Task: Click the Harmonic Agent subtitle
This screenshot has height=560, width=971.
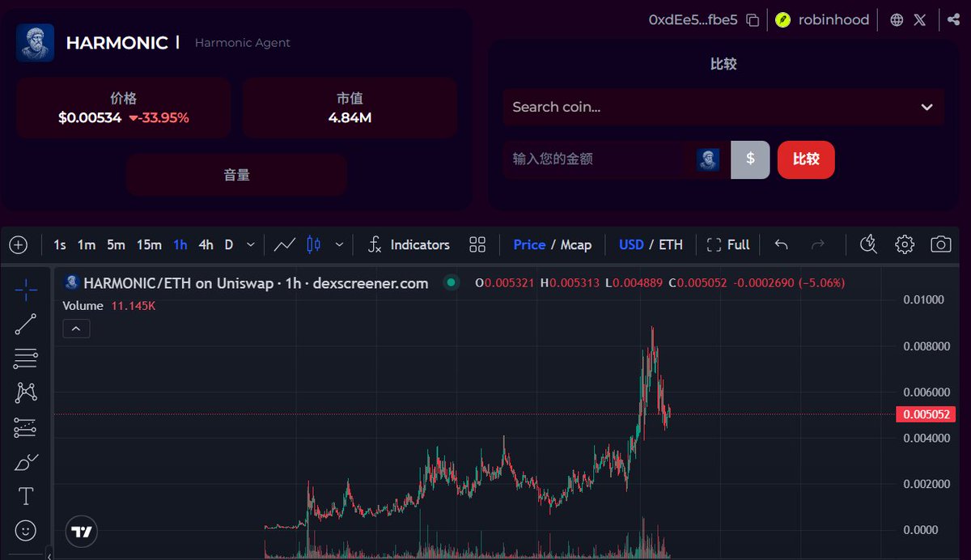Action: click(242, 43)
